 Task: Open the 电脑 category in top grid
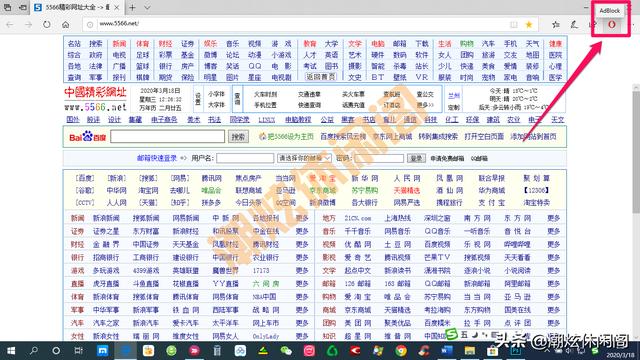[378, 44]
